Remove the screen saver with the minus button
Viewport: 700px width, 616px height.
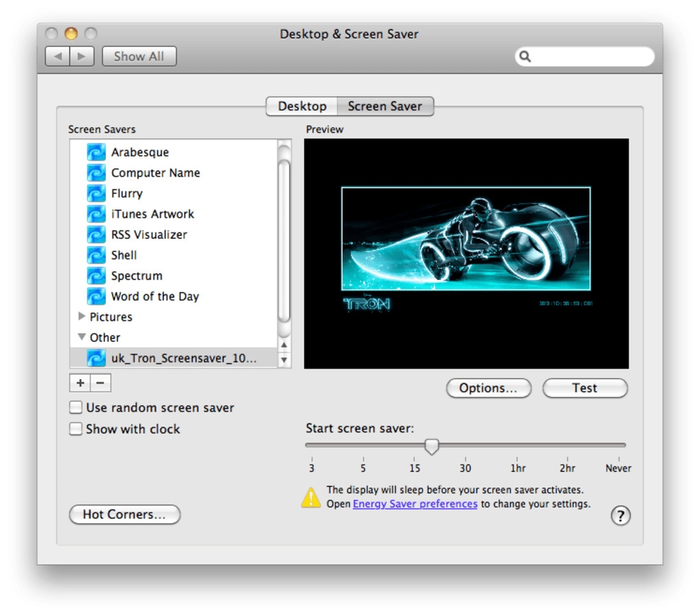coord(100,383)
